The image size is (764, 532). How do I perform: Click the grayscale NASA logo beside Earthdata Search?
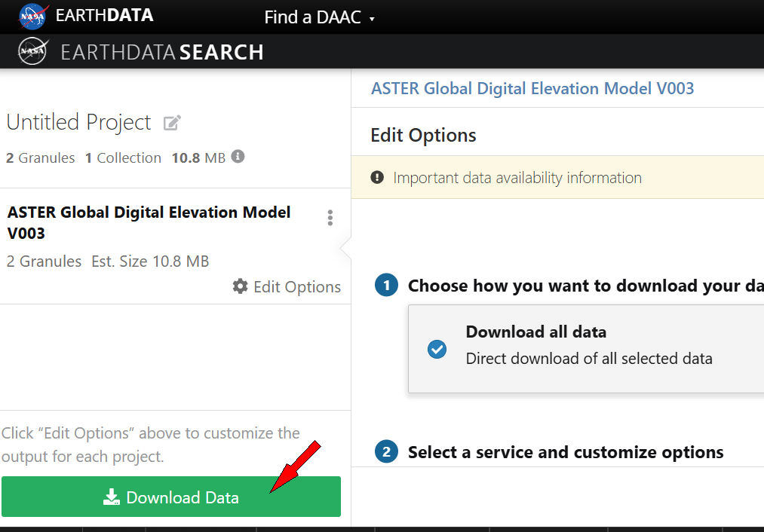[x=32, y=52]
